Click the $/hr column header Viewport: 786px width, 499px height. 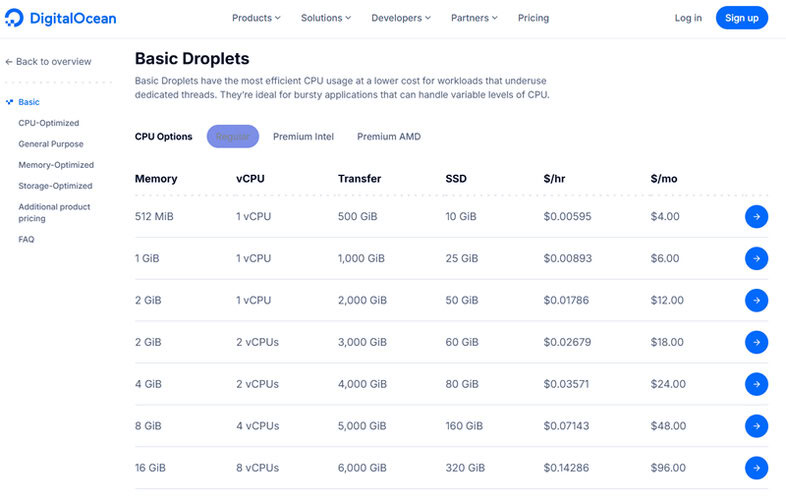(x=554, y=179)
